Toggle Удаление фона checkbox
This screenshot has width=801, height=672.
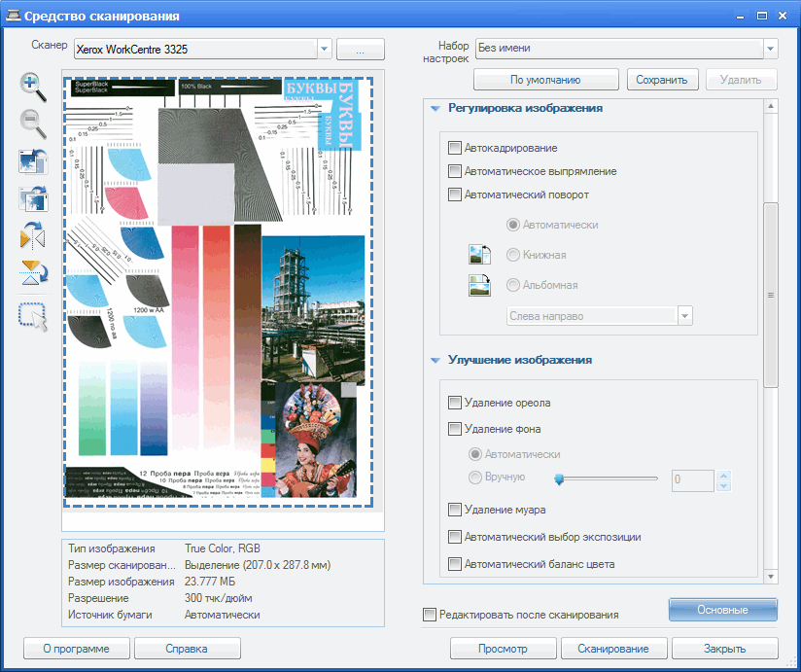(454, 429)
